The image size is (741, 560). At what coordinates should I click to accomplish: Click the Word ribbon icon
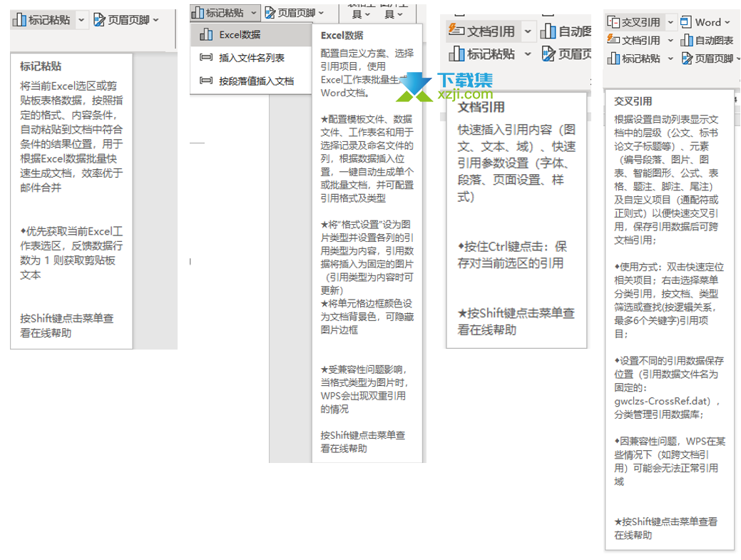[x=685, y=21]
